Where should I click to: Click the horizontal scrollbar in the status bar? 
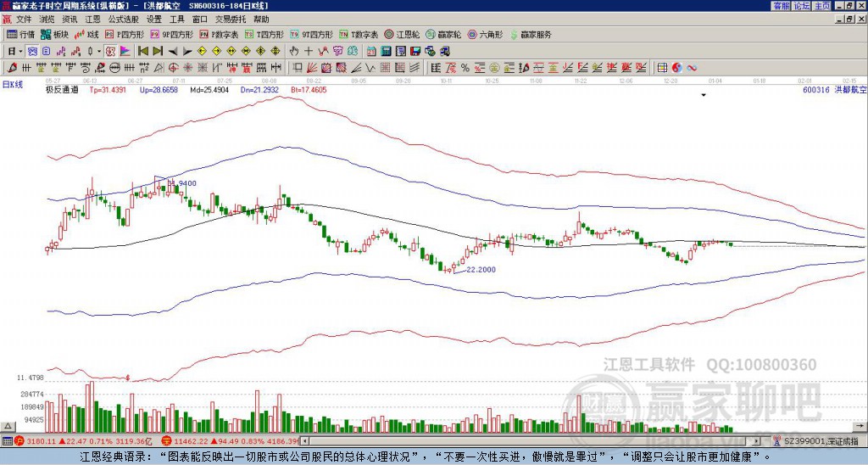point(534,441)
